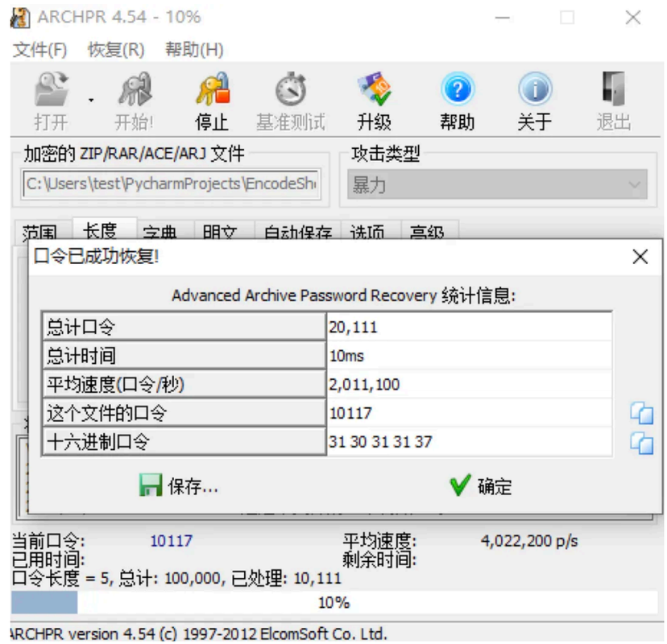Viewport: 667px width, 644px height.
Task: Click the green floppy 保存... icon
Action: 151,485
